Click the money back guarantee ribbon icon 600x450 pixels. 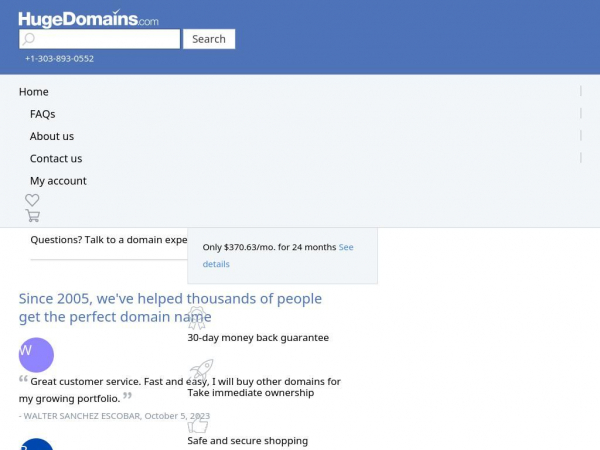pos(197,318)
